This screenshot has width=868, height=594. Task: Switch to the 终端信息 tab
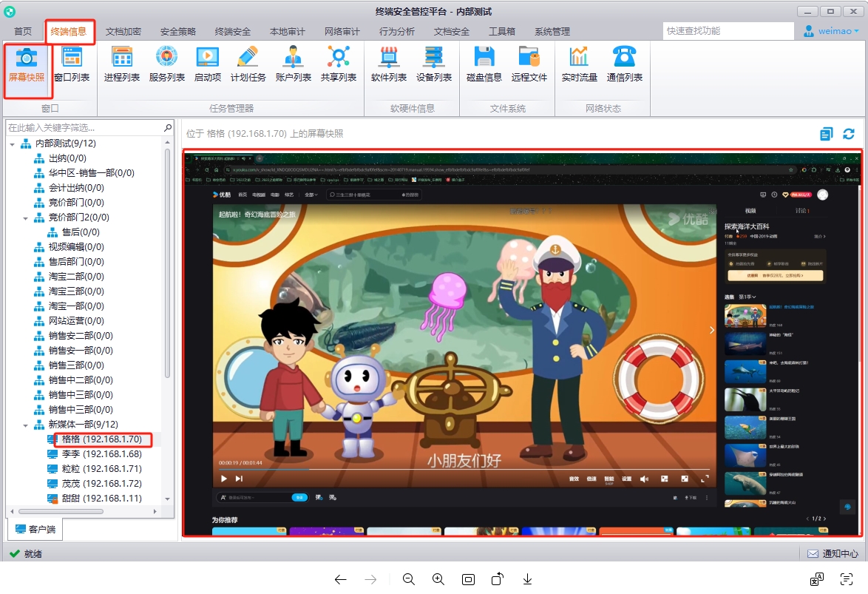point(69,32)
